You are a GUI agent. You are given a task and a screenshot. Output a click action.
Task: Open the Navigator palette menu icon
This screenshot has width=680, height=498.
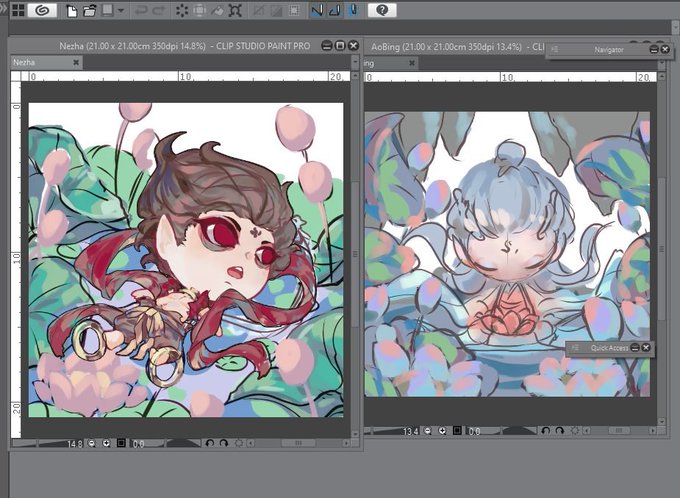tap(555, 49)
